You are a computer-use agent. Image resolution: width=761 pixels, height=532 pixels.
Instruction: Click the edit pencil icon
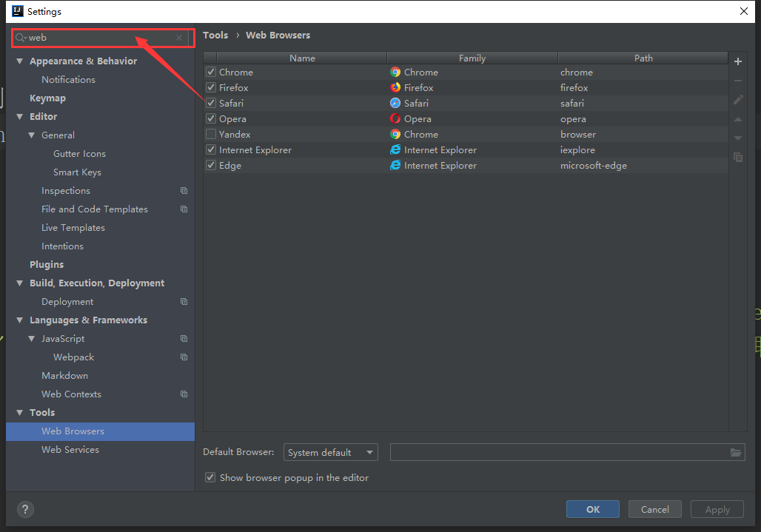tap(738, 100)
